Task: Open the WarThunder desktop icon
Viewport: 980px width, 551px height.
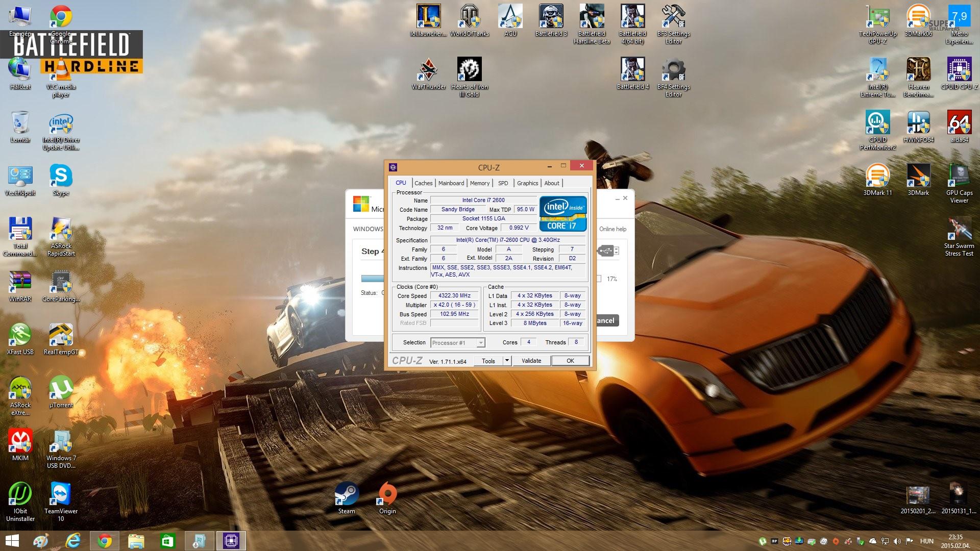Action: click(429, 74)
